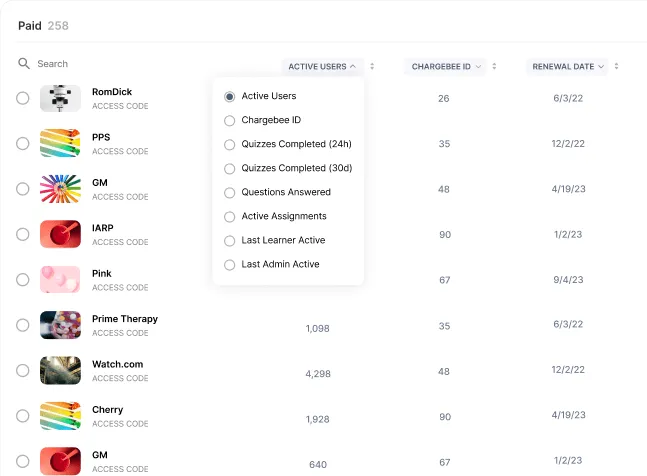Select the RomDick row checkbox
This screenshot has height=476, width=647.
(x=23, y=98)
